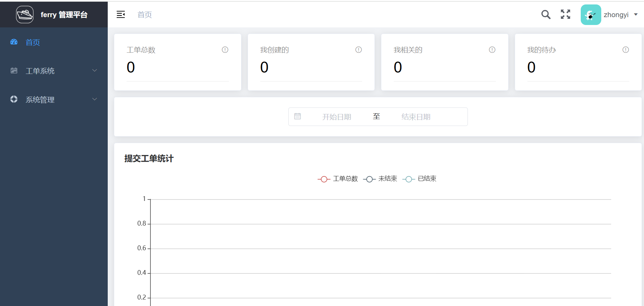Viewport: 644px width, 306px height.
Task: Collapse sidebar with hamburger icon
Action: (x=121, y=14)
